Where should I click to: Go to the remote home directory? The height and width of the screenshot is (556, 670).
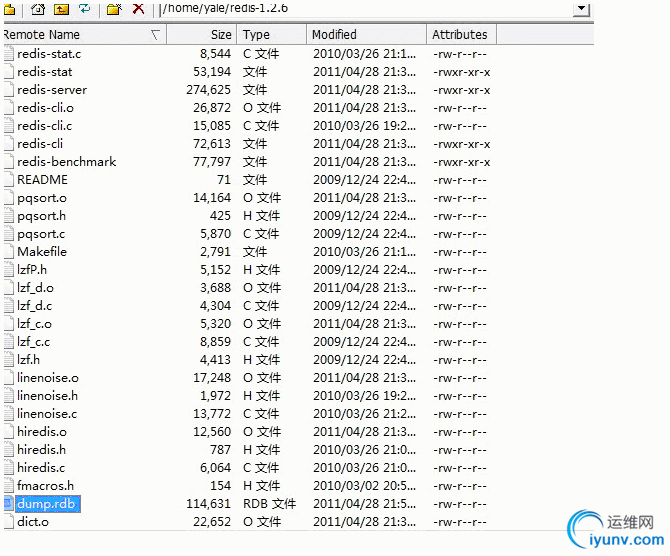click(x=38, y=9)
